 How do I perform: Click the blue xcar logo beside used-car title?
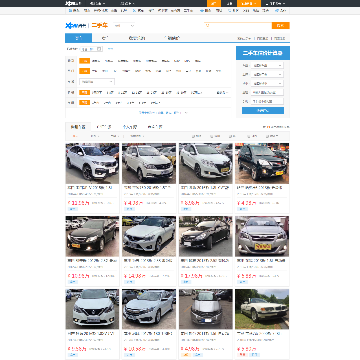pos(75,26)
